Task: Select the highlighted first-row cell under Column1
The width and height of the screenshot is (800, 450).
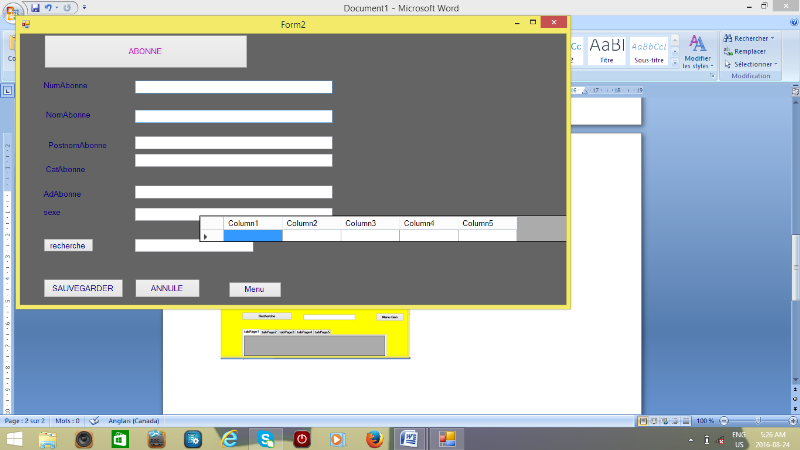Action: (253, 235)
